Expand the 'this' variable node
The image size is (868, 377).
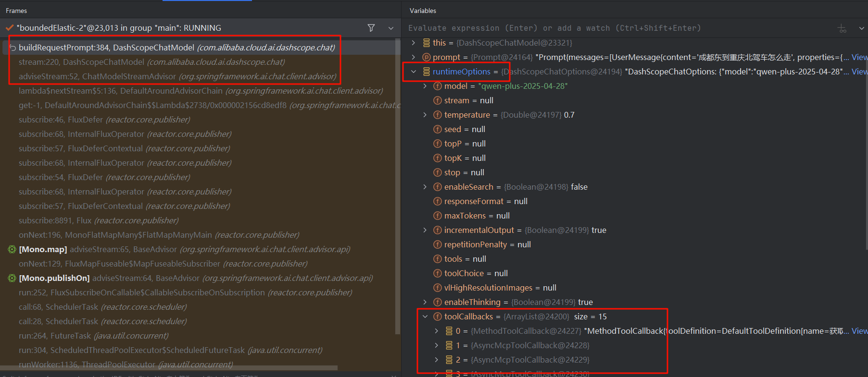tap(413, 43)
